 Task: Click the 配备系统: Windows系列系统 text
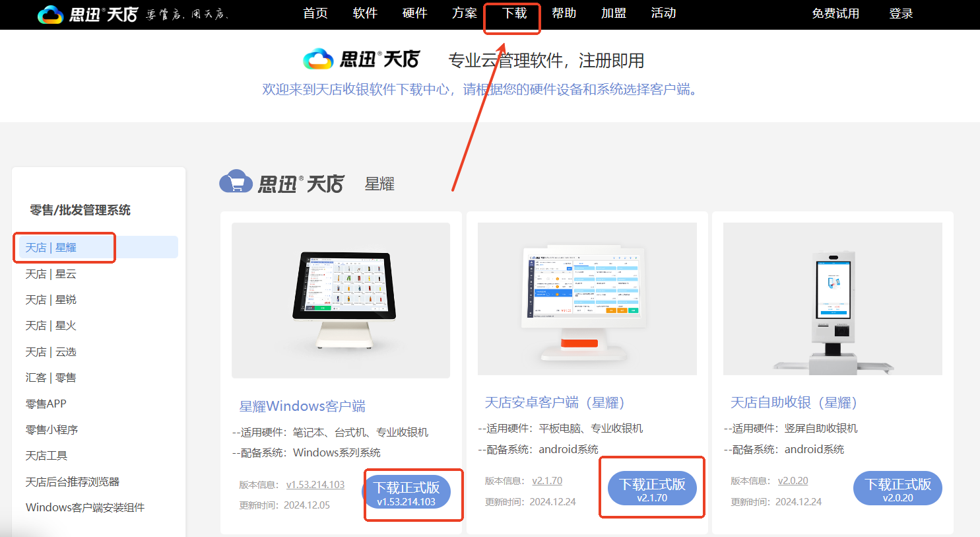306,452
